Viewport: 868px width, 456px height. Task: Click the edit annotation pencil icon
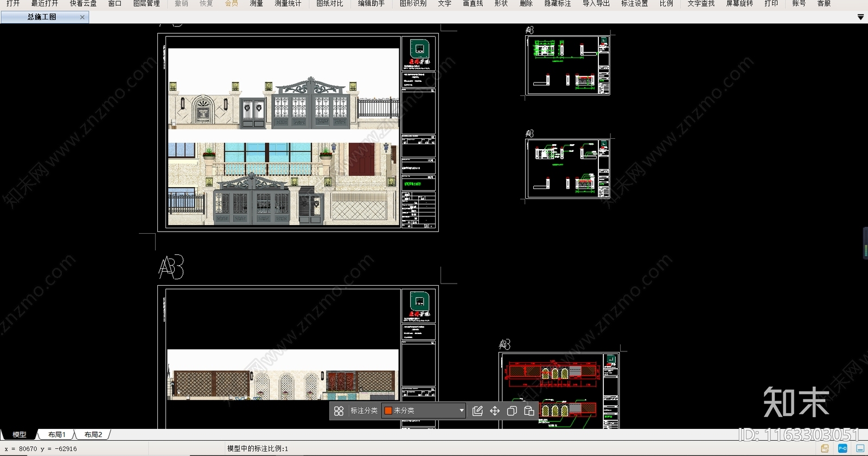(477, 411)
